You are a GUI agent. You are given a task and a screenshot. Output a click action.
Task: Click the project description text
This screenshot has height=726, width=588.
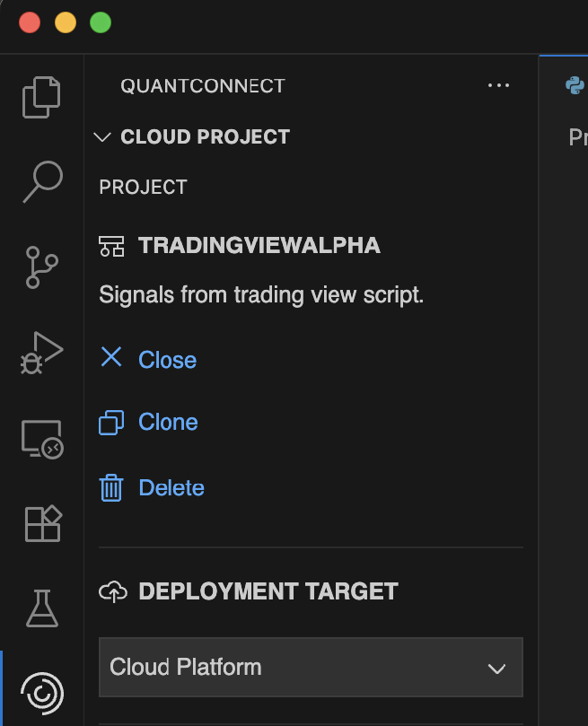(x=260, y=295)
